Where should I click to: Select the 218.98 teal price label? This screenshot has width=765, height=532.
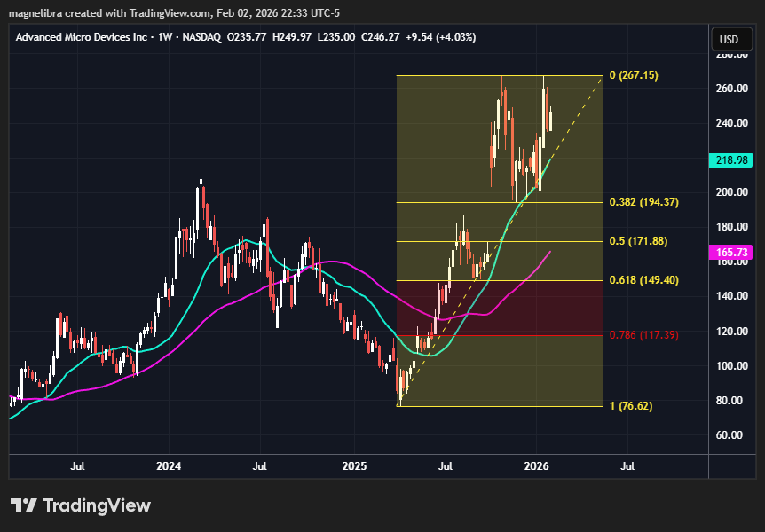(x=731, y=160)
